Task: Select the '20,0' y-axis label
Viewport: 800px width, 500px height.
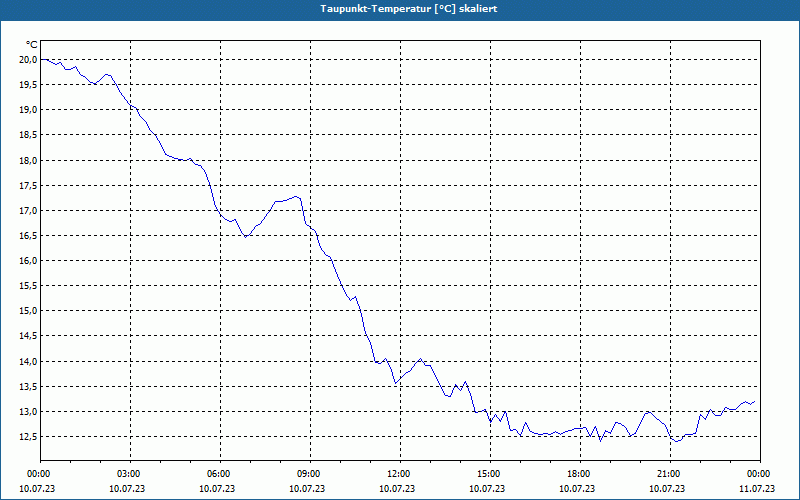Action: (x=29, y=60)
